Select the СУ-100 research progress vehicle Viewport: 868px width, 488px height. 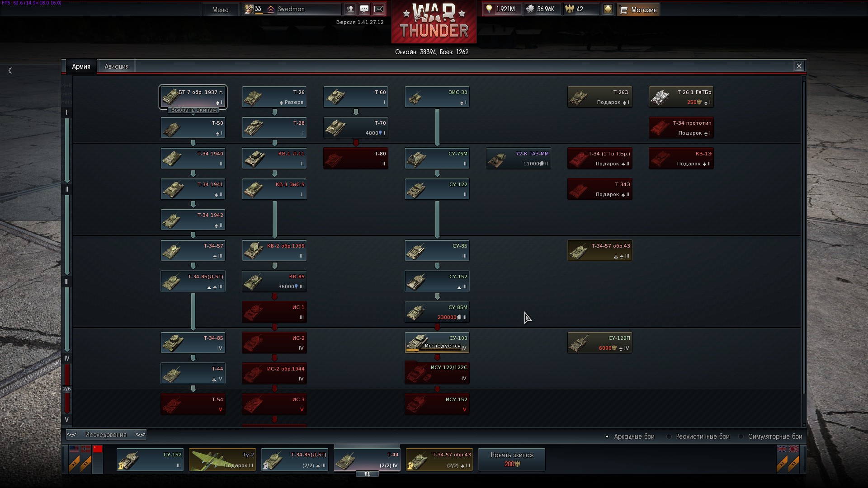point(437,343)
